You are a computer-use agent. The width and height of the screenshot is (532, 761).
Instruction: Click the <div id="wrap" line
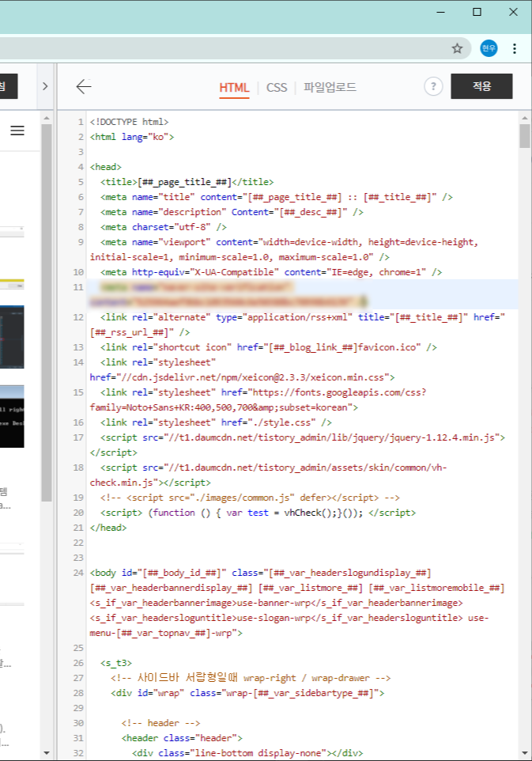(x=247, y=694)
